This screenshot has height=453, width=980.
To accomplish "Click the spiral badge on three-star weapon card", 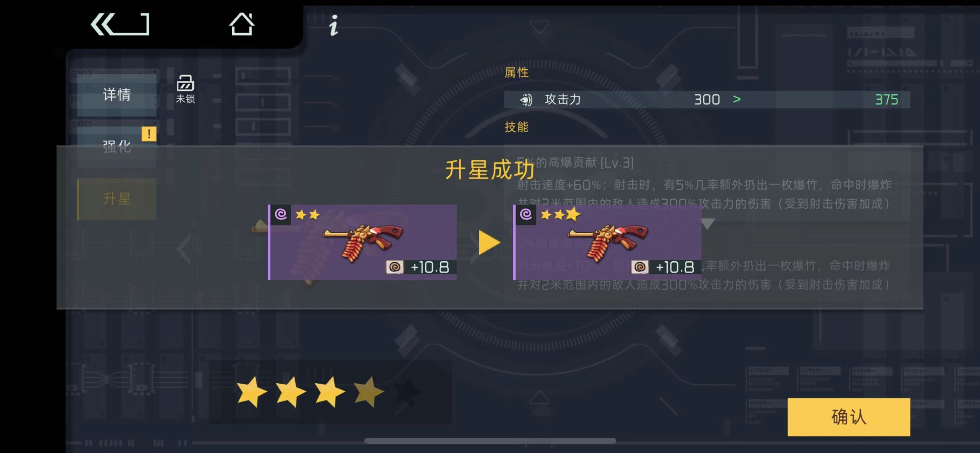I will pyautogui.click(x=526, y=214).
